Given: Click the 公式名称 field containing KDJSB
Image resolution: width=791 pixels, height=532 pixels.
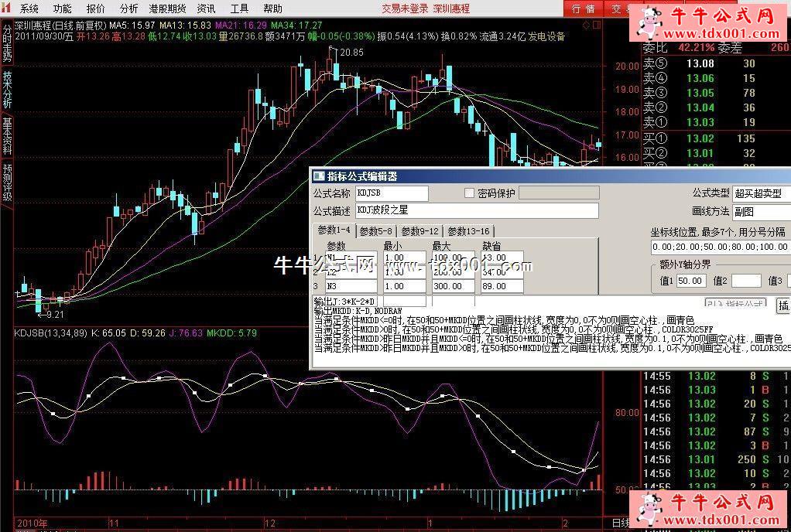Looking at the screenshot, I should (392, 193).
